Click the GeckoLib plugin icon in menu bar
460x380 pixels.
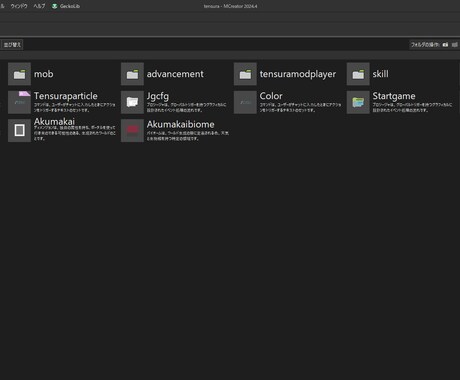coord(55,6)
